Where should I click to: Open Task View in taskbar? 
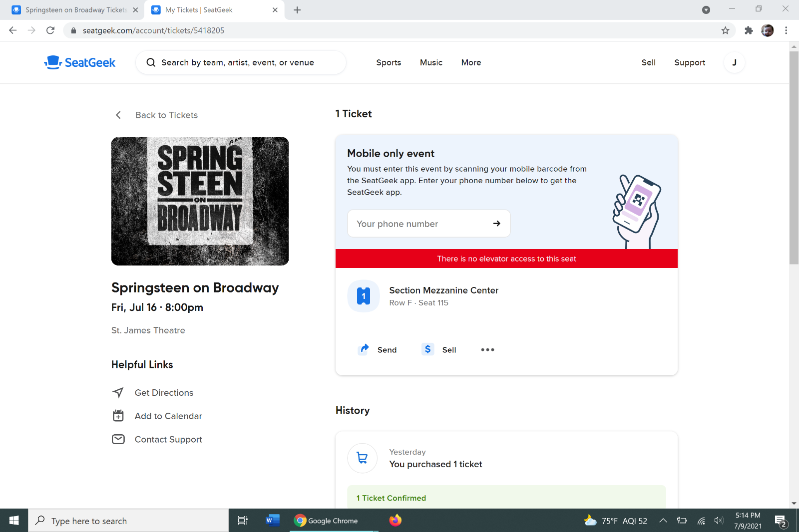pyautogui.click(x=243, y=521)
